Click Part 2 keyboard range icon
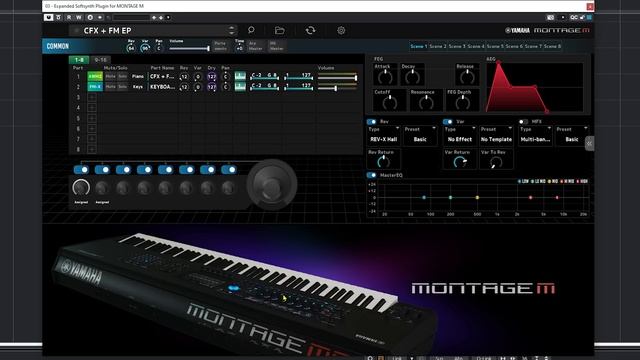The width and height of the screenshot is (640, 360). (240, 87)
